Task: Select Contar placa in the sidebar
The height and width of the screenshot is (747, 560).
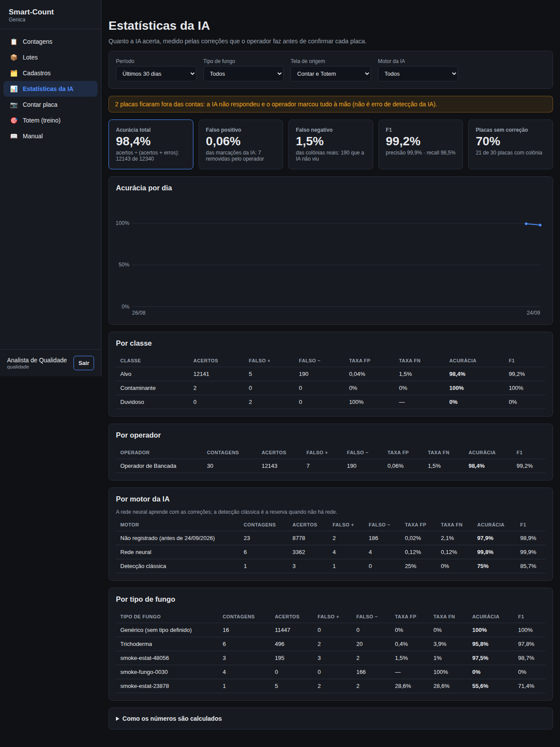Action: tap(50, 105)
